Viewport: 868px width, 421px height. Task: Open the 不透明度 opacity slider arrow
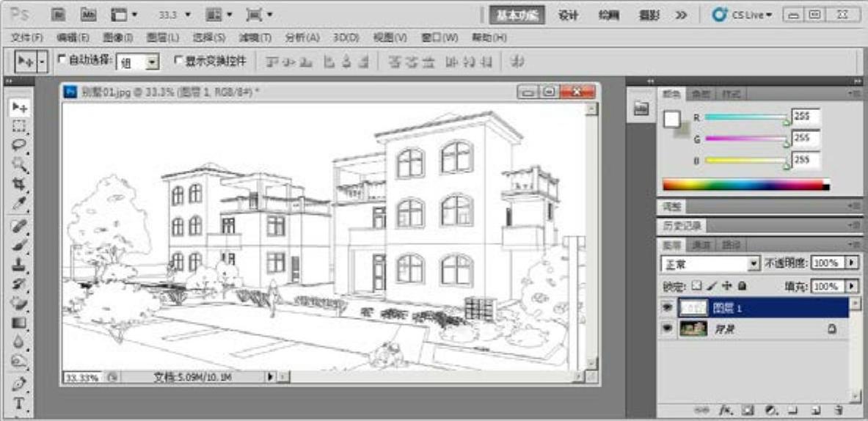coord(851,263)
